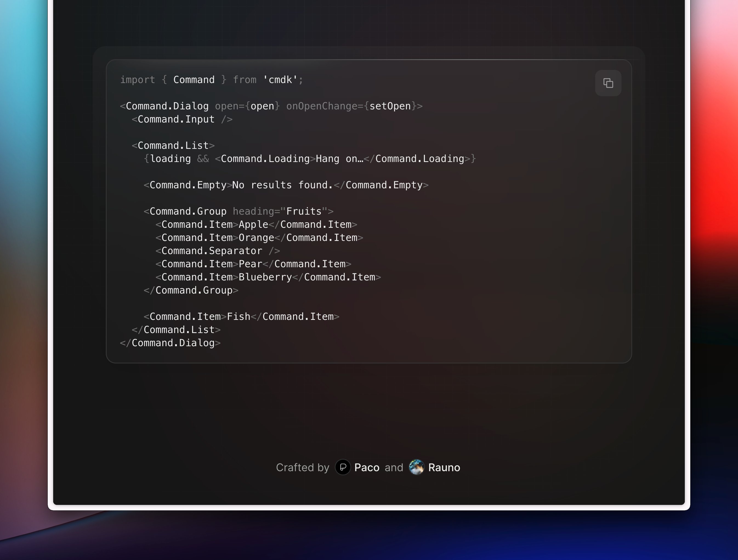Viewport: 738px width, 560px height.
Task: Click the 'Crafted by' footer text
Action: click(302, 467)
